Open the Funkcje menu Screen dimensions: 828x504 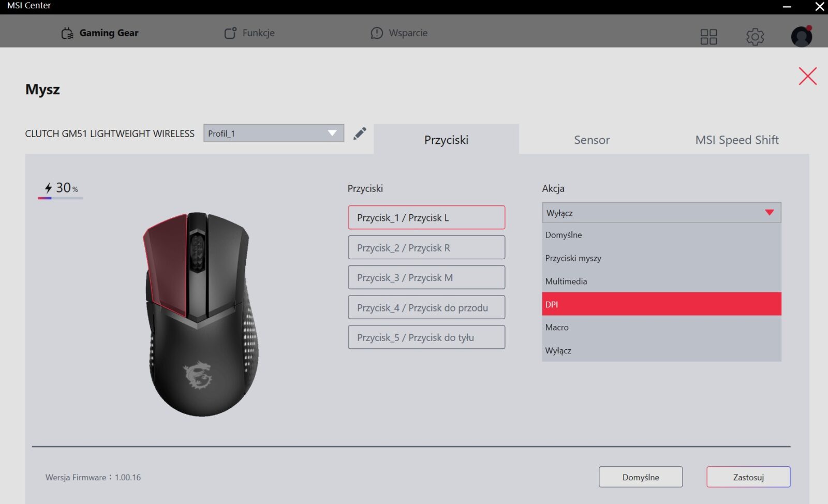249,33
